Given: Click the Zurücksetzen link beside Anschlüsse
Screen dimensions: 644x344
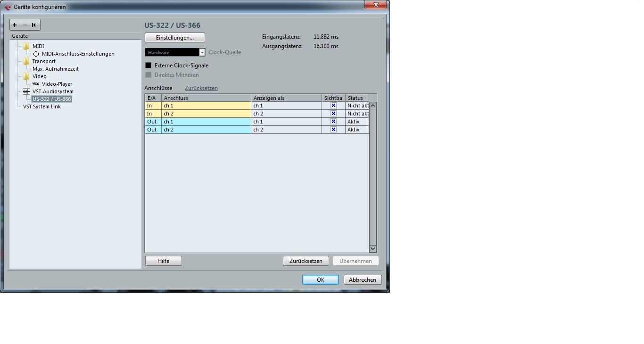Looking at the screenshot, I should [201, 88].
